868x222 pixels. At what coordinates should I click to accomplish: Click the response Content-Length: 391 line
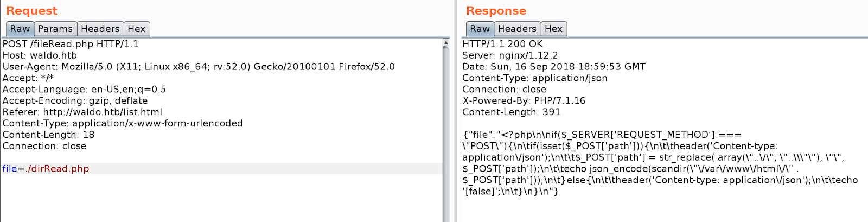[512, 112]
